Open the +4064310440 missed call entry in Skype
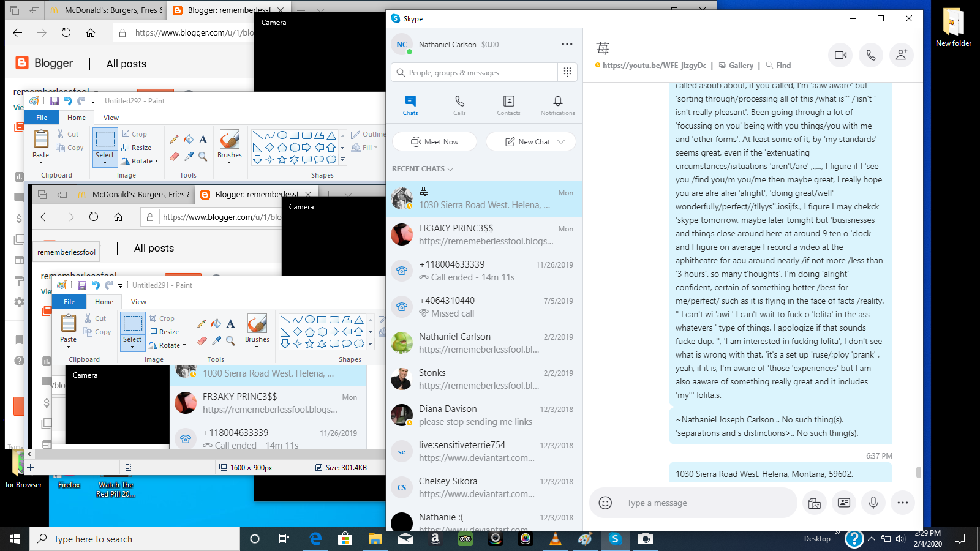 click(x=484, y=307)
